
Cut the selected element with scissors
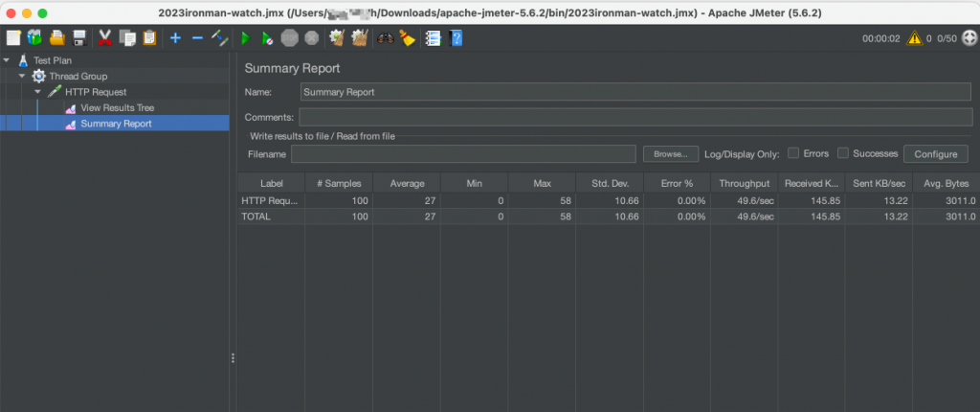pos(104,38)
